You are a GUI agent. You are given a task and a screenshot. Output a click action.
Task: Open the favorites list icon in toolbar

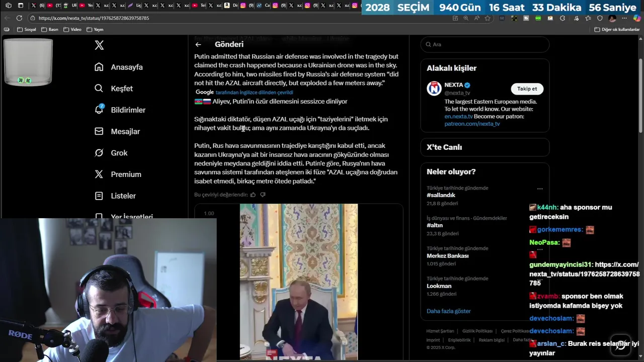(x=588, y=18)
